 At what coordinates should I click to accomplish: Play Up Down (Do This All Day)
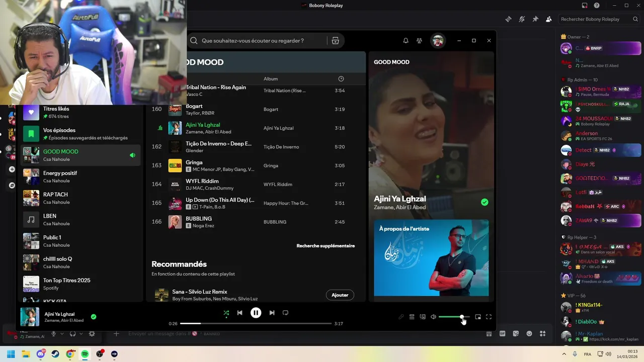257,203
